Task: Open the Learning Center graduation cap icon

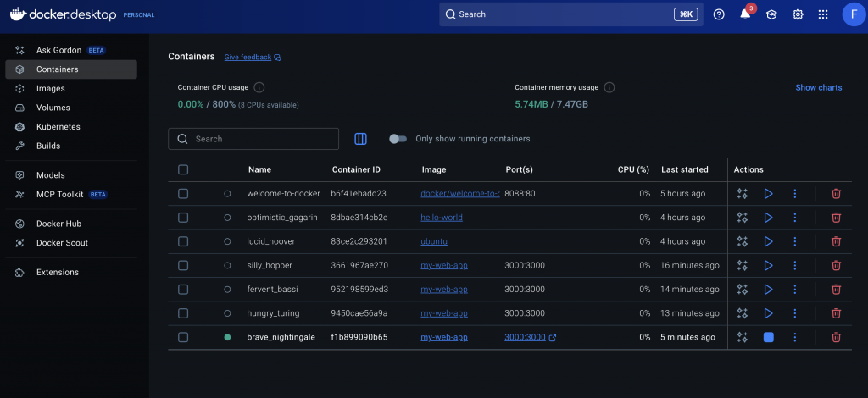Action: pyautogui.click(x=771, y=14)
